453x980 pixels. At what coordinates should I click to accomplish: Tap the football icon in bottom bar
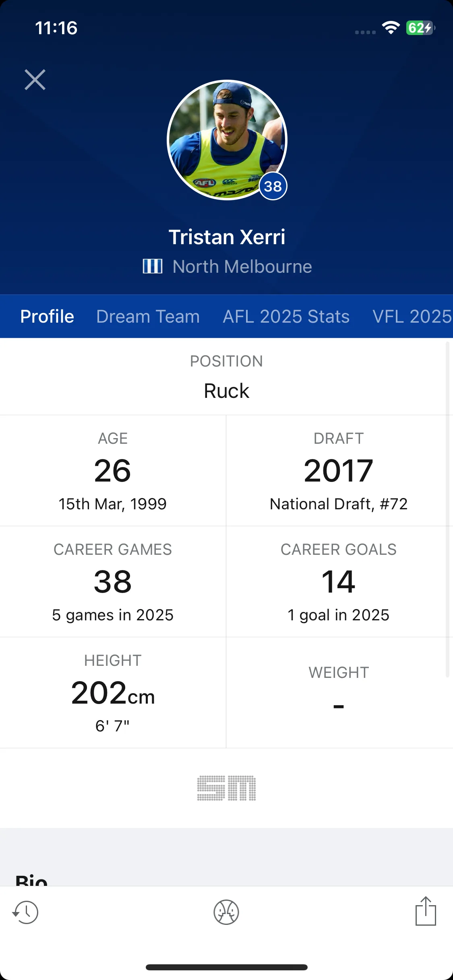(226, 912)
